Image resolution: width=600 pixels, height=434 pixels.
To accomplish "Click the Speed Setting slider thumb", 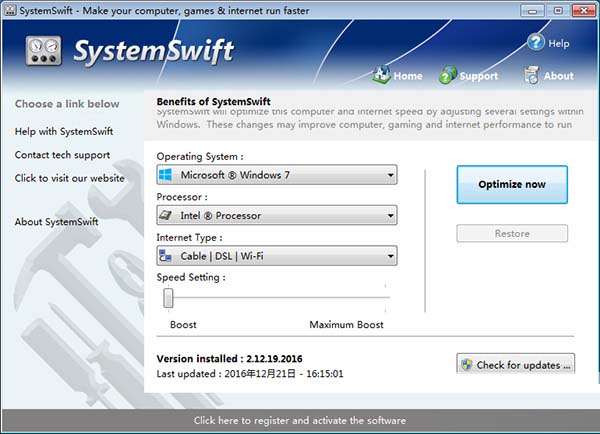I will coord(168,298).
